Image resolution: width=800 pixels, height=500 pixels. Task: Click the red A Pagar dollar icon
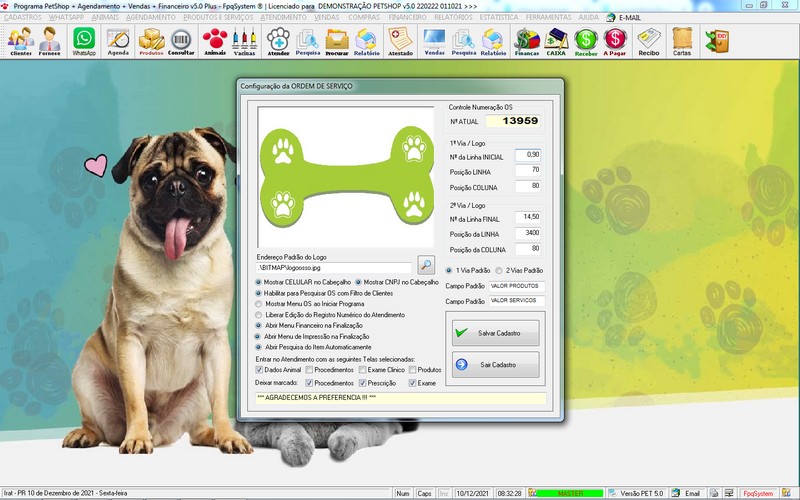pos(615,41)
